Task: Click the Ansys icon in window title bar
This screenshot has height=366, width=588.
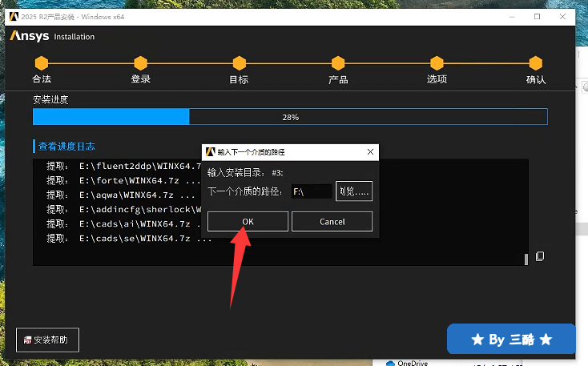Action: pyautogui.click(x=14, y=17)
